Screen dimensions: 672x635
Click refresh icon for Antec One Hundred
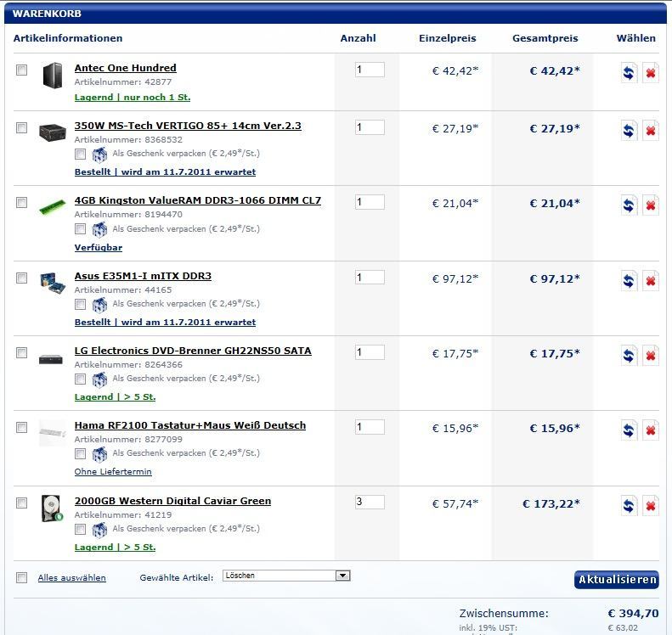(629, 73)
